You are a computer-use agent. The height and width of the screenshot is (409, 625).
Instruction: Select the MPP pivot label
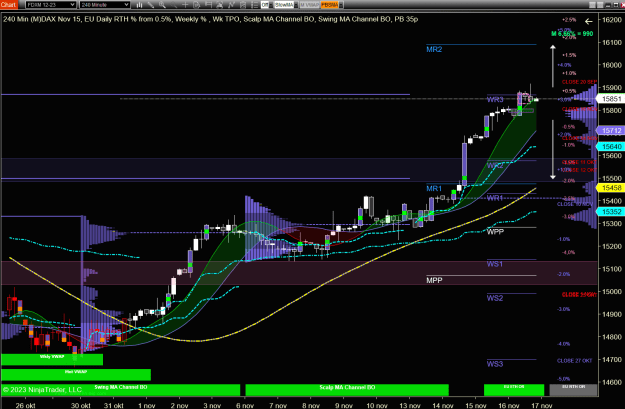(x=434, y=280)
